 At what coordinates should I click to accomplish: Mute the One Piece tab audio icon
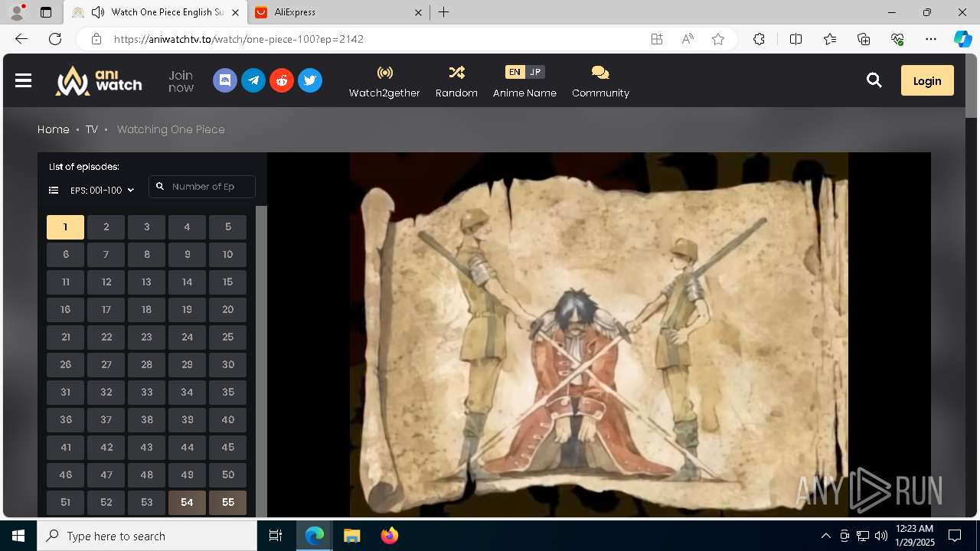[x=98, y=12]
